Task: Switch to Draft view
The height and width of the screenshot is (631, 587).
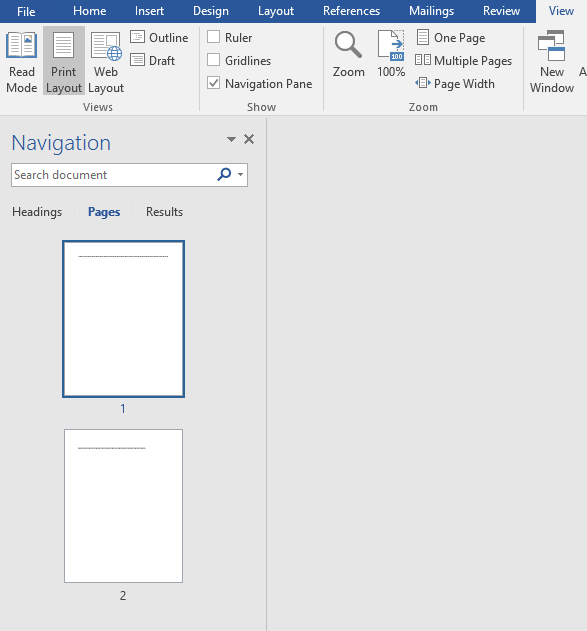Action: click(153, 60)
